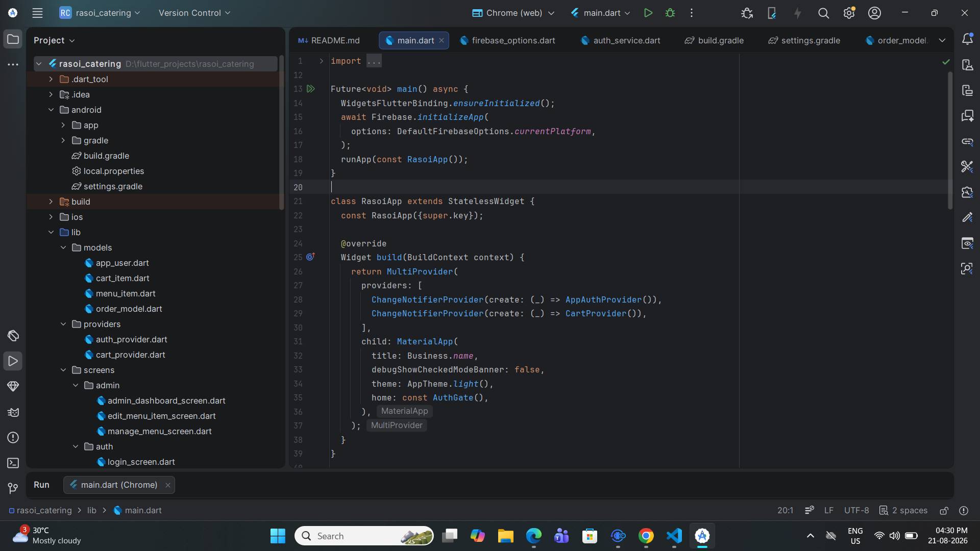Viewport: 980px width, 551px height.
Task: Run main.dart with the green play button
Action: click(x=648, y=13)
